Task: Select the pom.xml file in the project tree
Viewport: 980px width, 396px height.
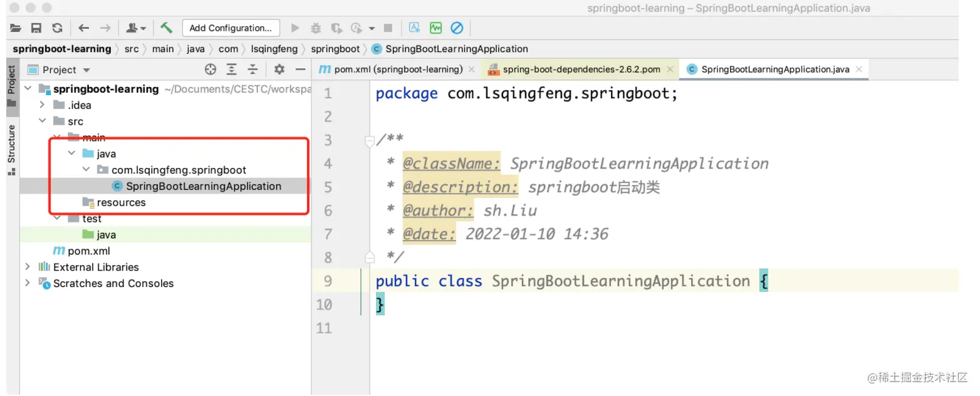Action: [81, 251]
